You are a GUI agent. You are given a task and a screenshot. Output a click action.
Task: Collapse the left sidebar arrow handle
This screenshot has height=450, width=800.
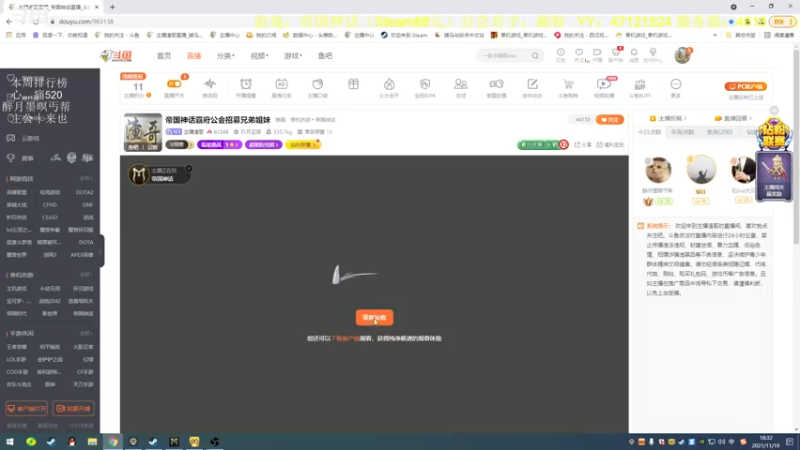pyautogui.click(x=101, y=251)
